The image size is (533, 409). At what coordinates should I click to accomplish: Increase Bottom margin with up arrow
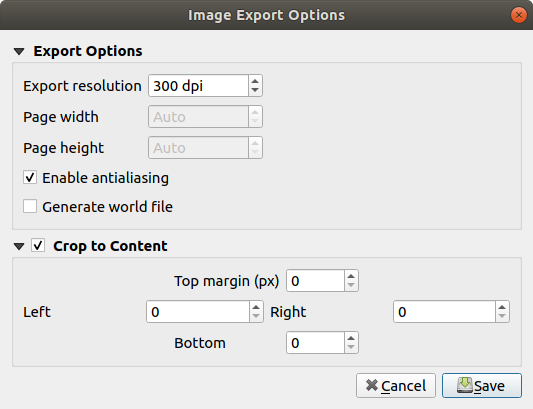pos(351,338)
